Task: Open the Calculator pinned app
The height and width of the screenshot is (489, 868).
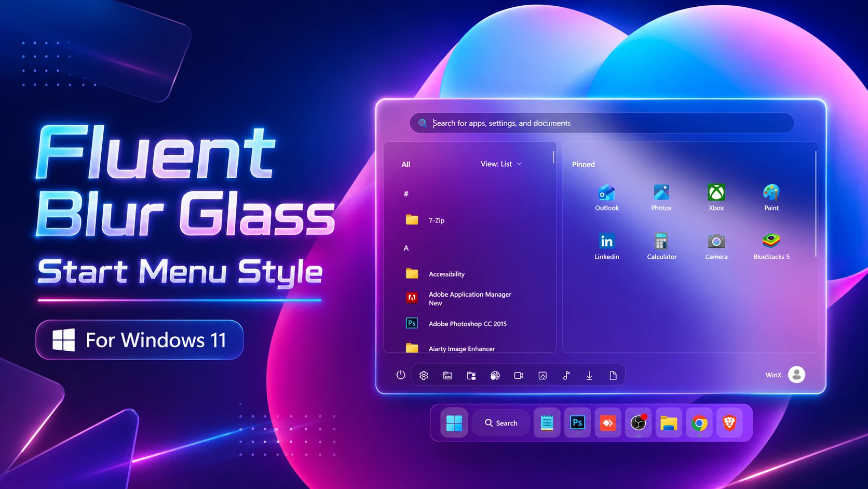Action: (661, 246)
